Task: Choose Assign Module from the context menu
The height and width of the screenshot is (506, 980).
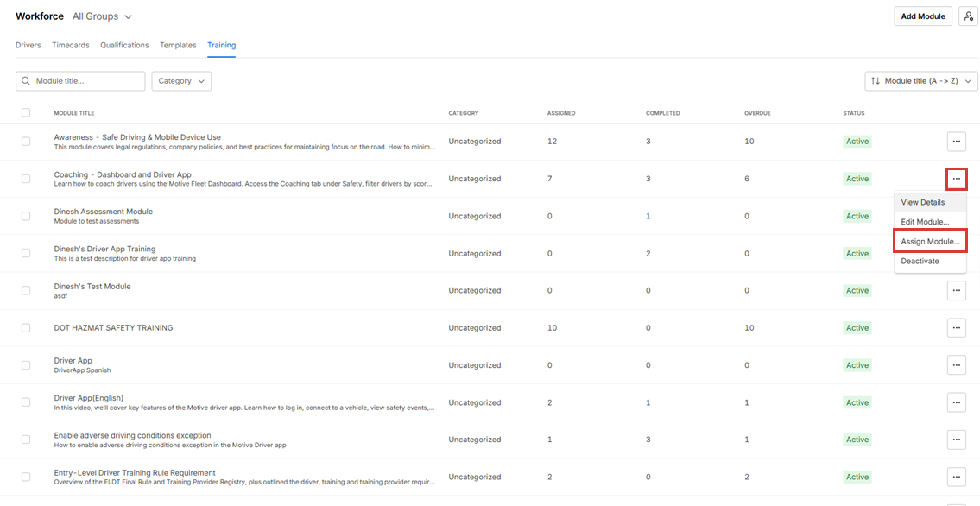Action: [x=930, y=242]
